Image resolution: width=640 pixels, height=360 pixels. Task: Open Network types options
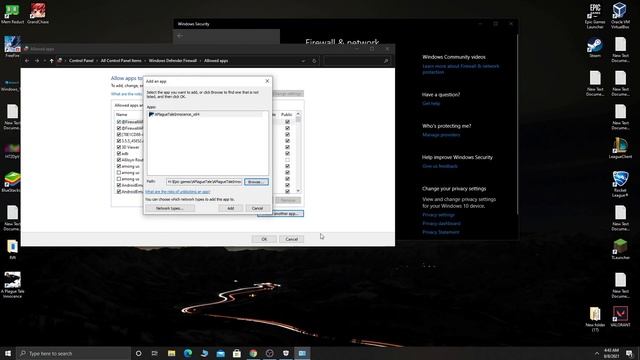(170, 208)
